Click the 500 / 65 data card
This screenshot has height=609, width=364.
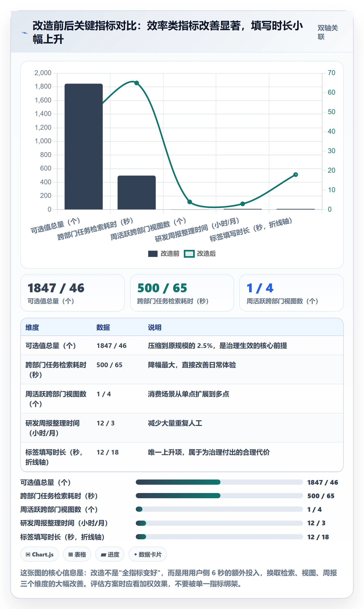pyautogui.click(x=182, y=293)
